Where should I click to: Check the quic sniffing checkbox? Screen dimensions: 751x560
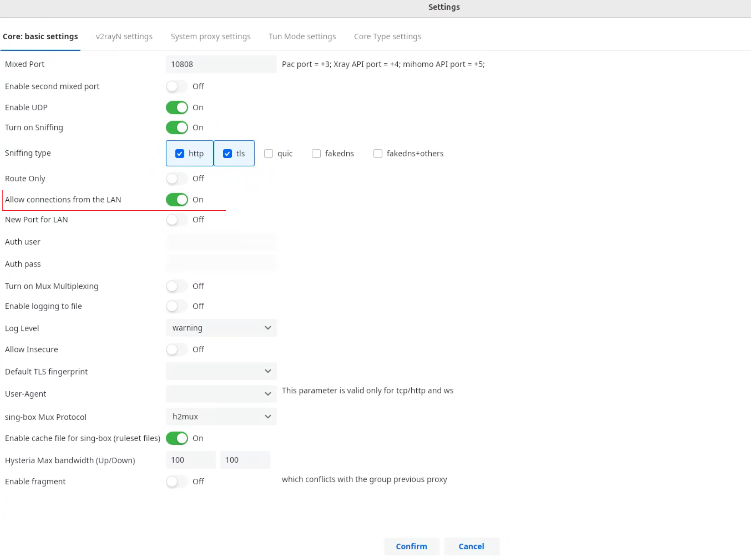tap(269, 154)
